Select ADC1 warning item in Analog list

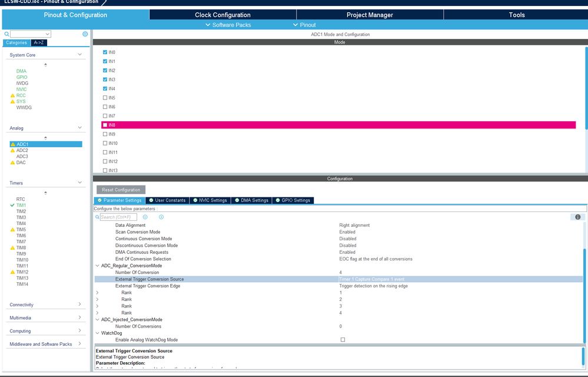pyautogui.click(x=46, y=144)
